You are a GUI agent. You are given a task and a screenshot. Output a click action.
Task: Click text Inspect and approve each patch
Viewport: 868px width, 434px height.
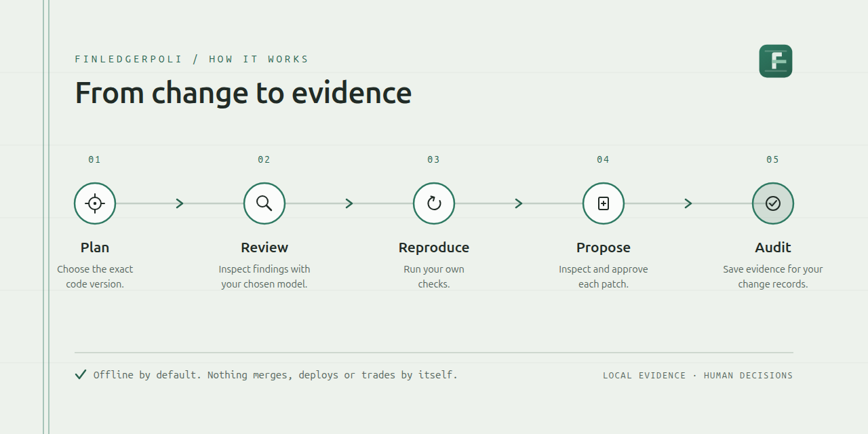point(604,277)
